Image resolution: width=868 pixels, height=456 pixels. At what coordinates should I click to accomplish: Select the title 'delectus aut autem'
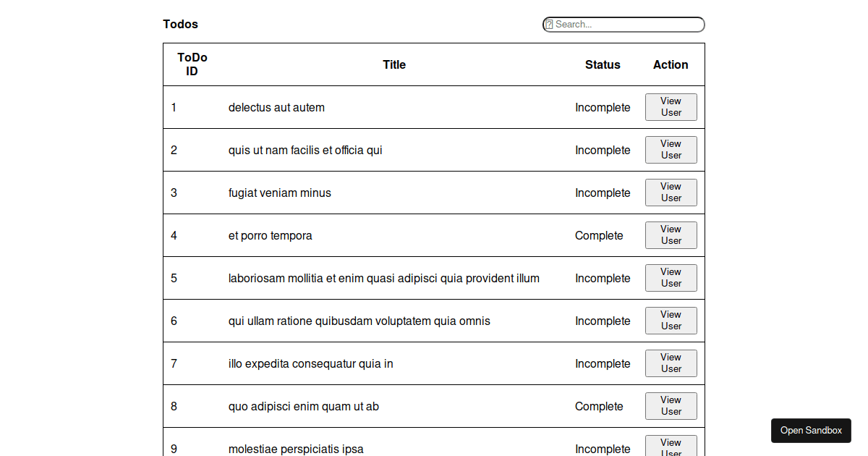coord(276,107)
